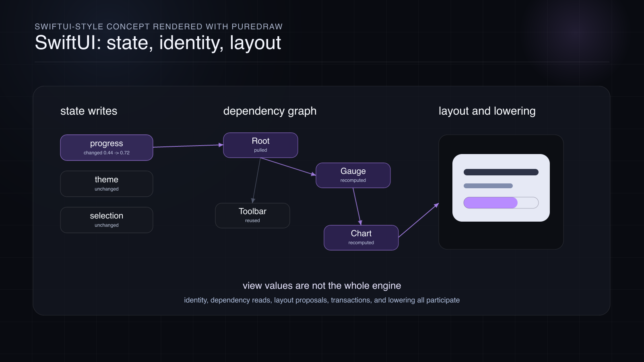Click the 'state writes' heading
The height and width of the screenshot is (362, 644).
point(89,111)
